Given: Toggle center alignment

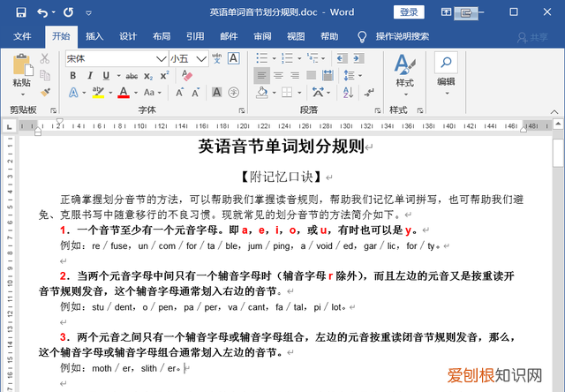Looking at the screenshot, I should (278, 75).
